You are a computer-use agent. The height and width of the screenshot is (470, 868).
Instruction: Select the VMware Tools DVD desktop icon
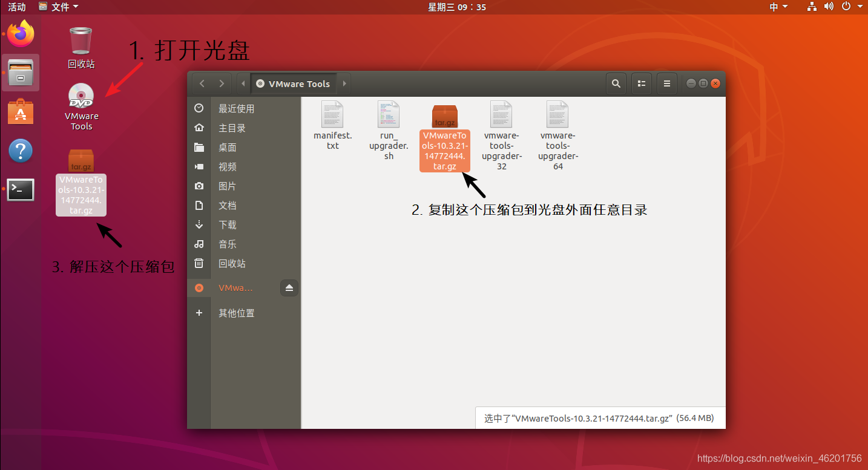click(x=81, y=107)
